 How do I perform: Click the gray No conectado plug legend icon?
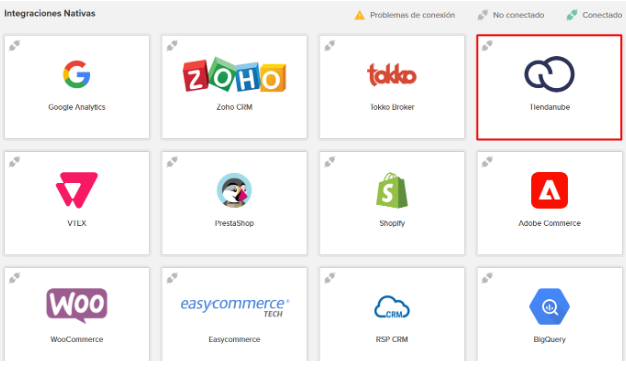[483, 15]
